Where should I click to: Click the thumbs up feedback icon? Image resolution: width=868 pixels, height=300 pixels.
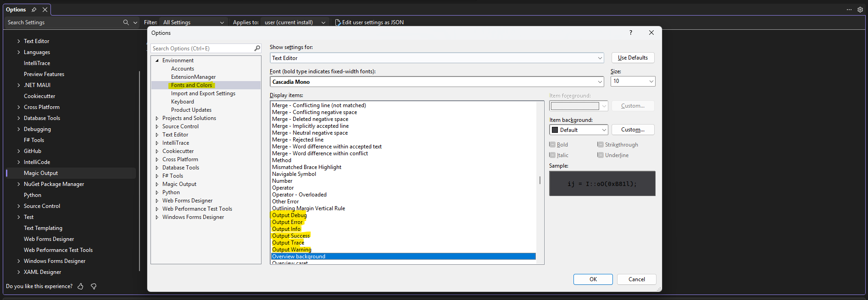click(x=81, y=286)
